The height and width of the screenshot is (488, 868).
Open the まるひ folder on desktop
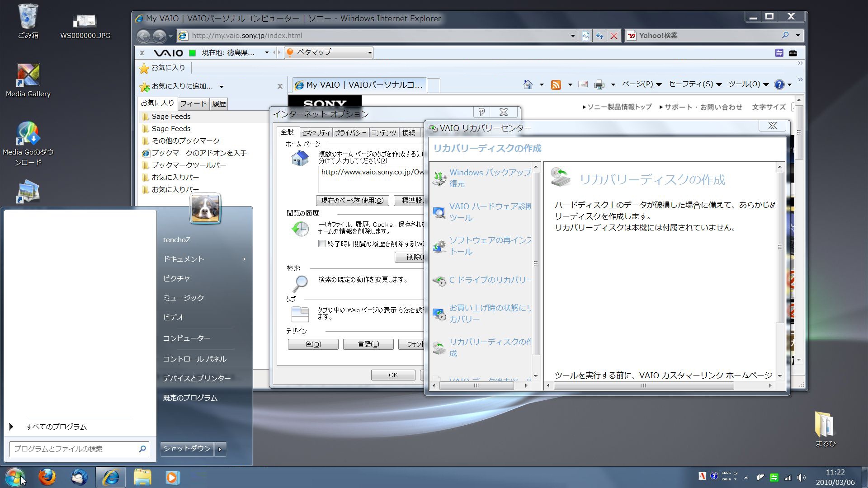(x=826, y=429)
